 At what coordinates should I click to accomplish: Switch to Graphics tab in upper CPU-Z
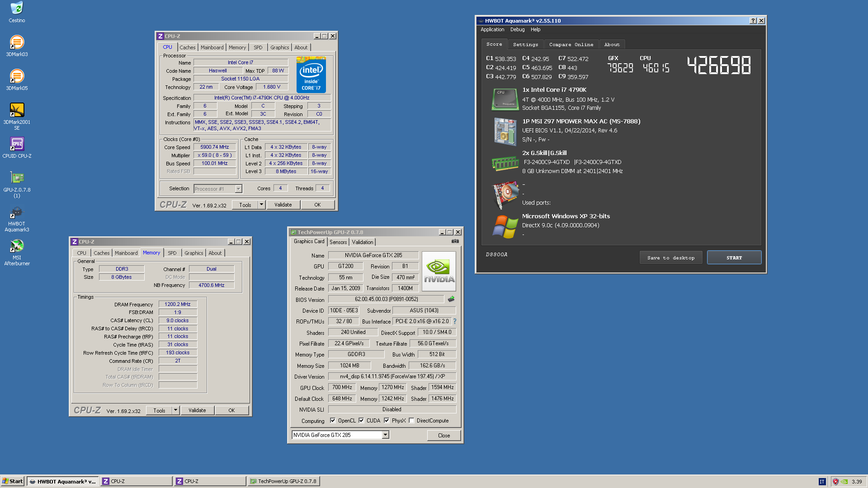click(x=279, y=47)
